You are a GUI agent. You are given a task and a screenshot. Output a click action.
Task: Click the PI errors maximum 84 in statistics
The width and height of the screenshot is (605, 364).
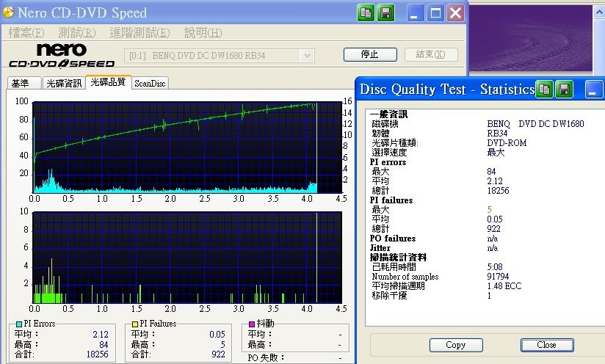tap(492, 172)
